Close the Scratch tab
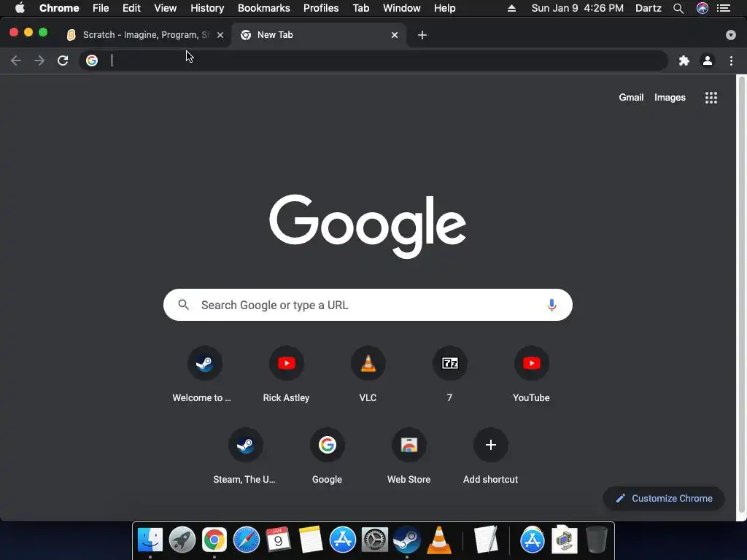The width and height of the screenshot is (747, 560). click(x=220, y=35)
